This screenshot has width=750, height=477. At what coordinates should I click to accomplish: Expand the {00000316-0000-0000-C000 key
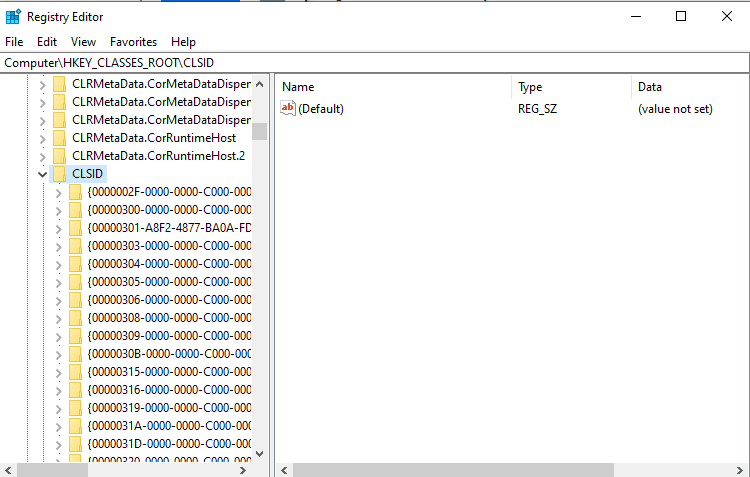click(58, 391)
